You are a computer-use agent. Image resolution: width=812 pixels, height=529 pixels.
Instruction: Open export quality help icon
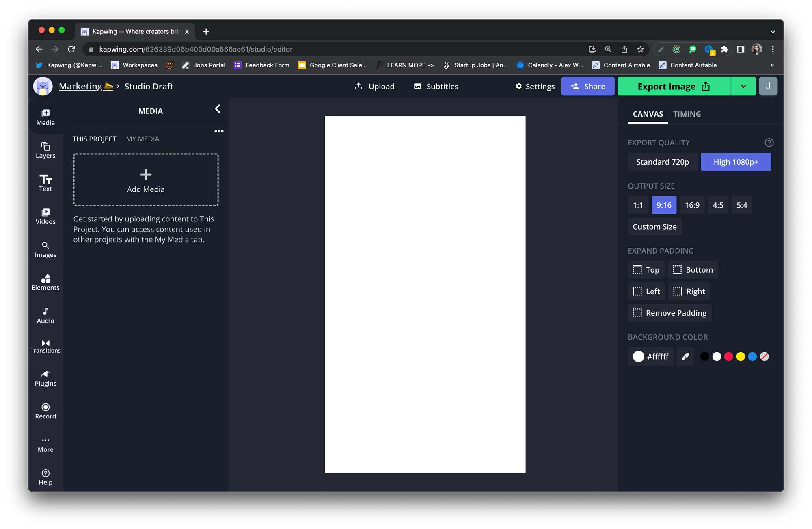(769, 143)
